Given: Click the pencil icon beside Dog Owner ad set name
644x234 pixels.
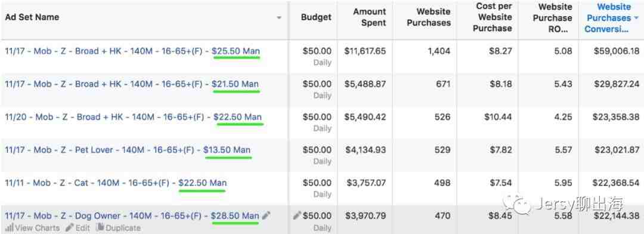Looking at the screenshot, I should pyautogui.click(x=267, y=215).
